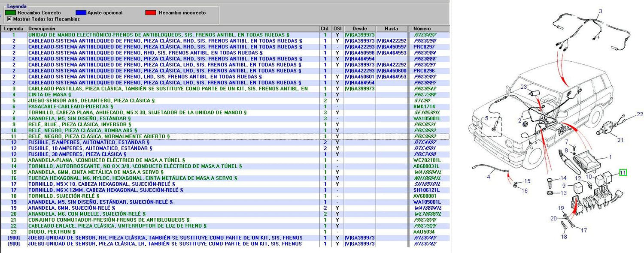Screen dimensions: 644x253
Task: Select part number RTC6497
Action: point(425,35)
